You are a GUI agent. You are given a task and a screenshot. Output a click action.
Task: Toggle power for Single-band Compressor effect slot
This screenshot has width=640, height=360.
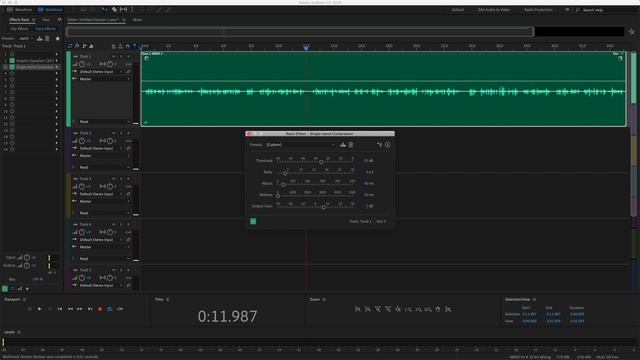[x=12, y=67]
